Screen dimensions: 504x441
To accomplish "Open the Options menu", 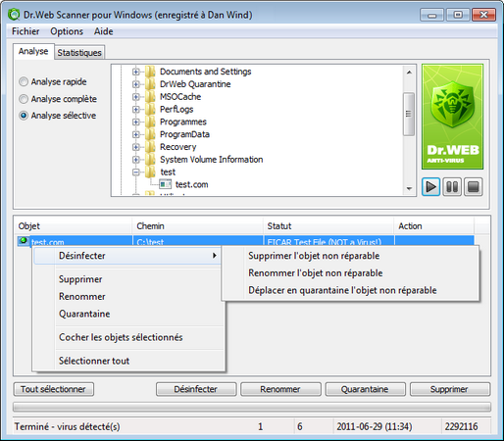I will 67,31.
